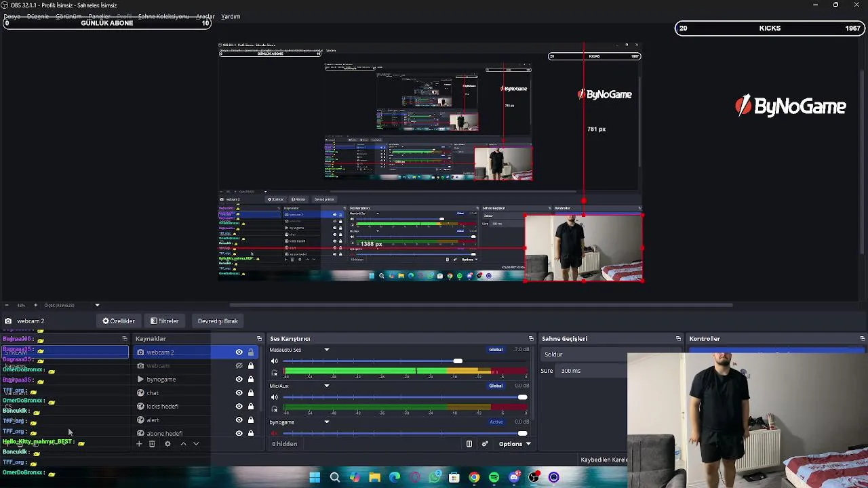
Task: Open the Yardım menu
Action: [x=231, y=16]
